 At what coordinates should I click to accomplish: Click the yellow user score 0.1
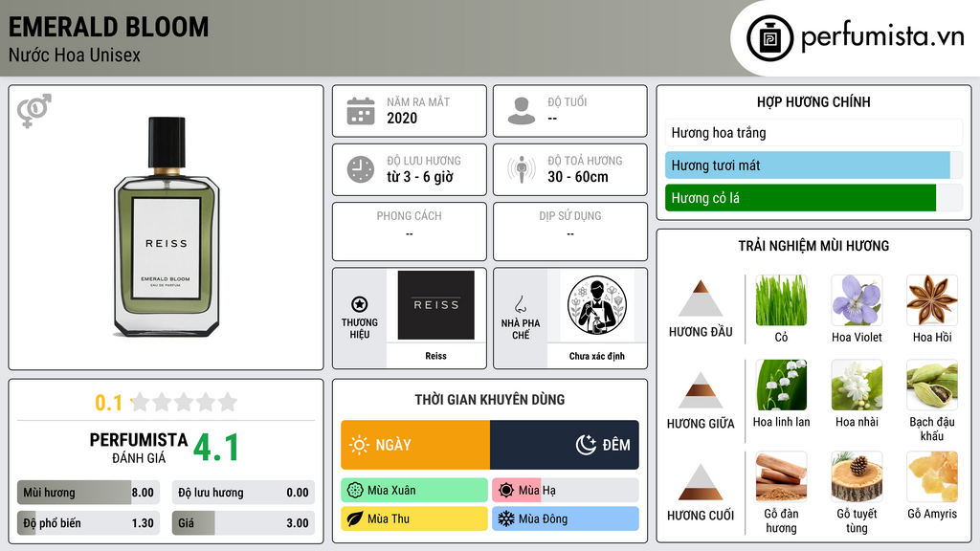(x=109, y=403)
